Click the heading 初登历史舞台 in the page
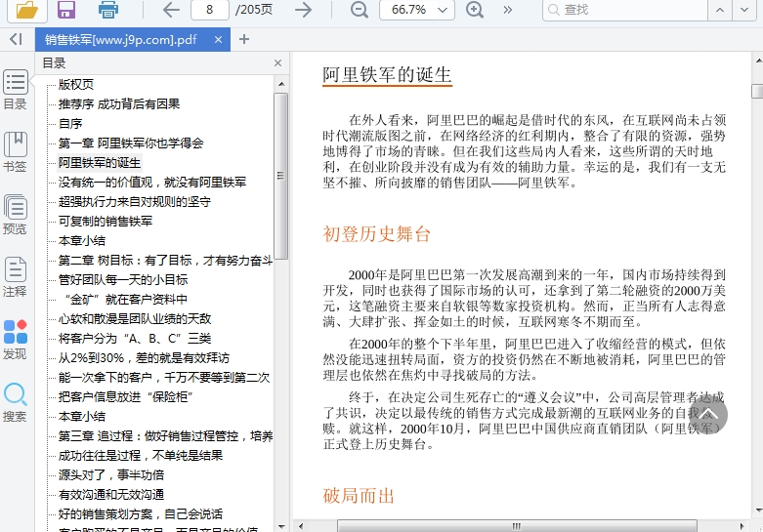763x532 pixels. click(x=377, y=234)
